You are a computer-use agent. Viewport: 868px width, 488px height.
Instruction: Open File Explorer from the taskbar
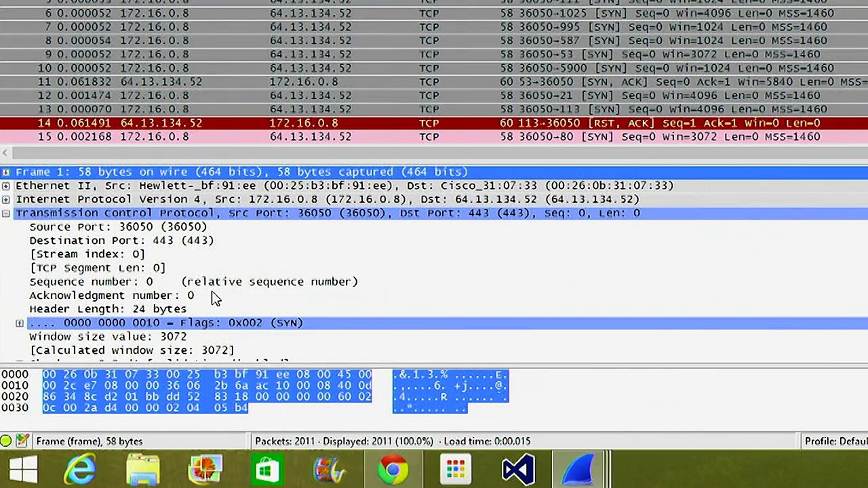pos(143,470)
